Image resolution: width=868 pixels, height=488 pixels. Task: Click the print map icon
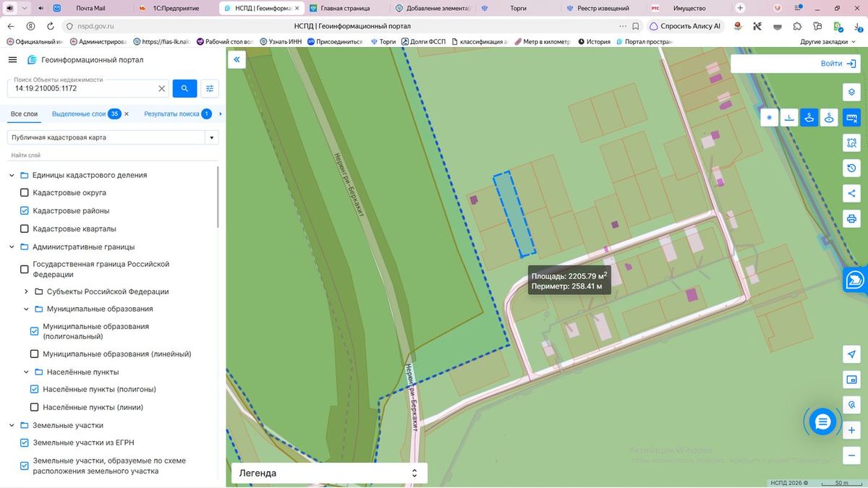pos(851,218)
